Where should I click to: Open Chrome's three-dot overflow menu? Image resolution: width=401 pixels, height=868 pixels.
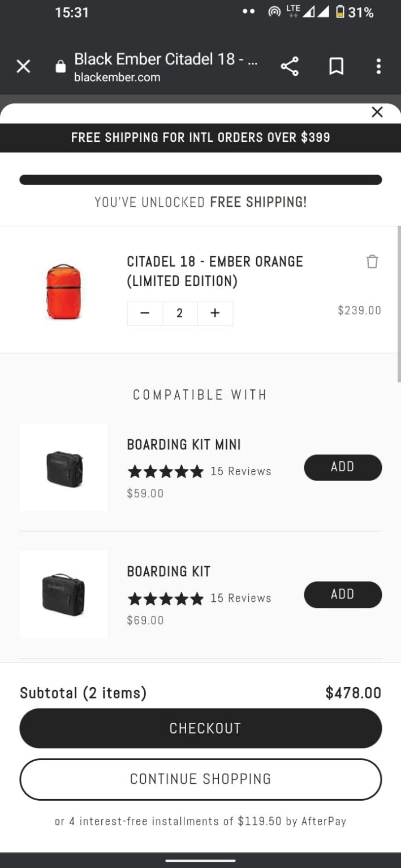[378, 66]
